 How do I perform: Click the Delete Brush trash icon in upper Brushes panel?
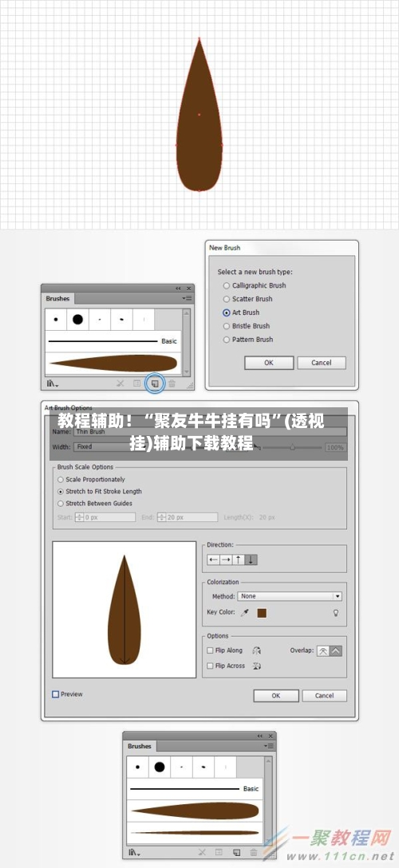click(172, 383)
